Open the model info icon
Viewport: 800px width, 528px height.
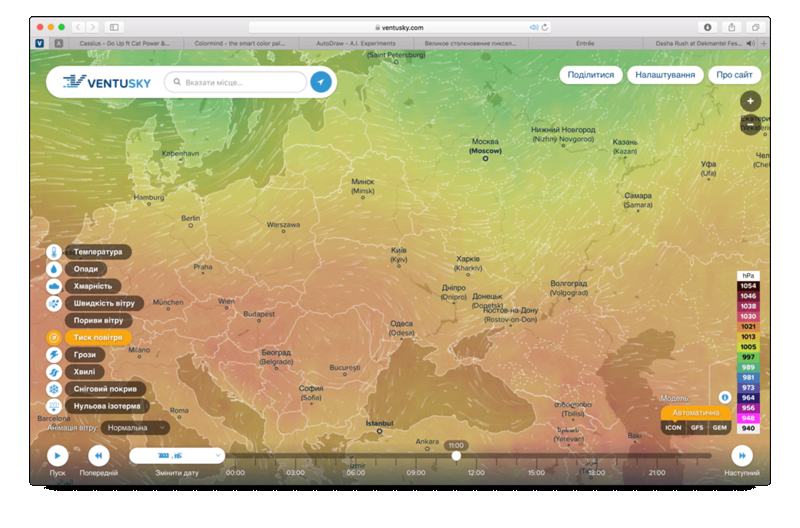[x=725, y=397]
